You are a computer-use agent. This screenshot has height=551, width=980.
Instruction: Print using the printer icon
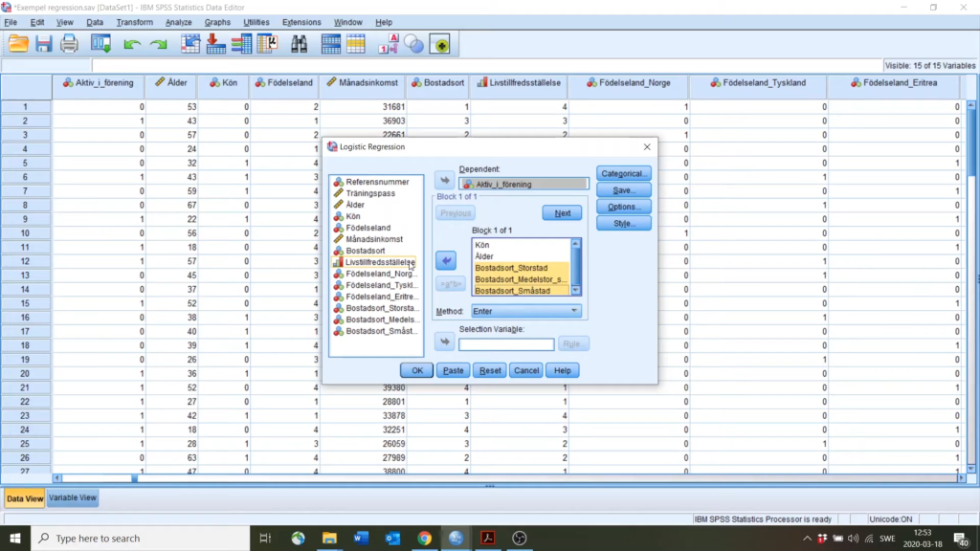pyautogui.click(x=69, y=44)
